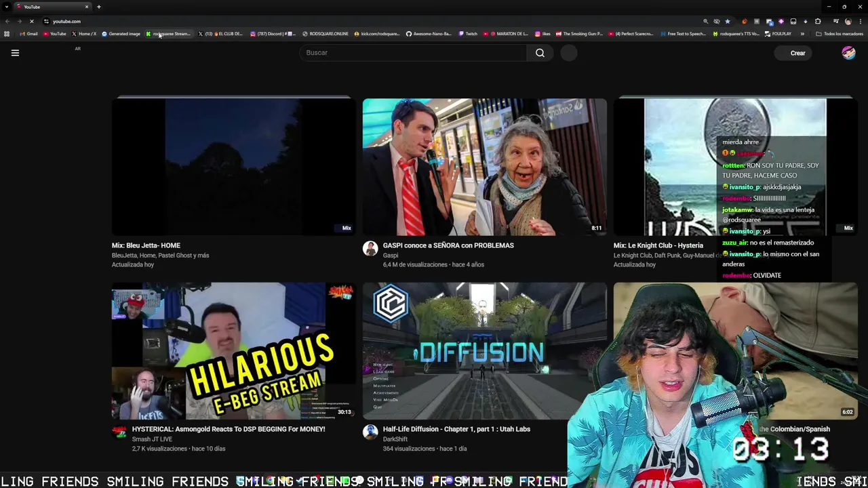Open the Mix: Bleu Jetta- HOME thumbnail
The image size is (868, 488).
pyautogui.click(x=233, y=167)
